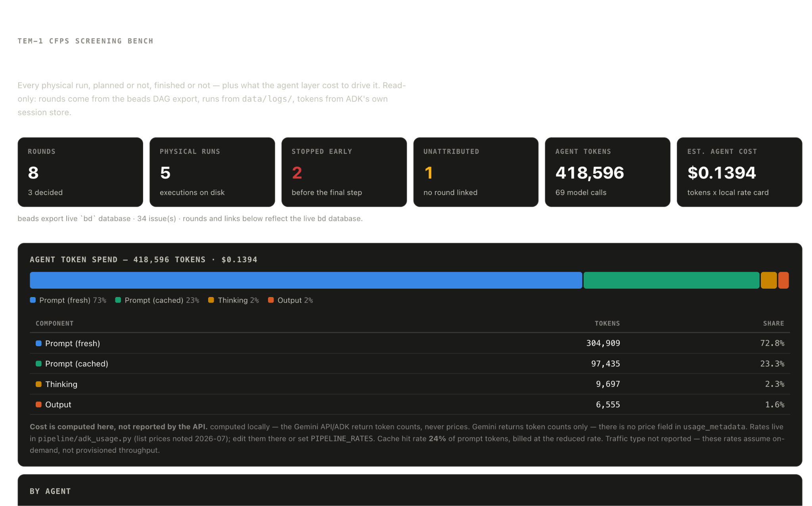812x506 pixels.
Task: Click the TEM-1 CFPS SCREENING BENCH title
Action: click(x=85, y=41)
